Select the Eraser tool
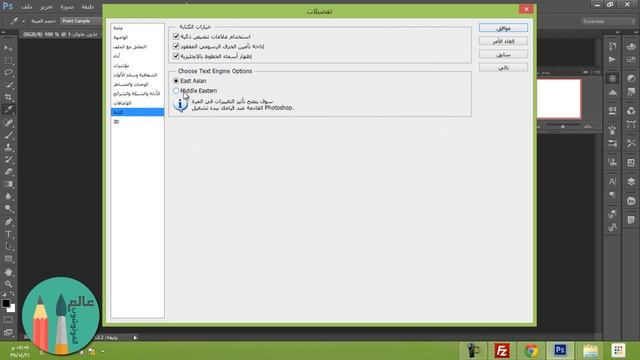This screenshot has width=640, height=360. [8, 171]
